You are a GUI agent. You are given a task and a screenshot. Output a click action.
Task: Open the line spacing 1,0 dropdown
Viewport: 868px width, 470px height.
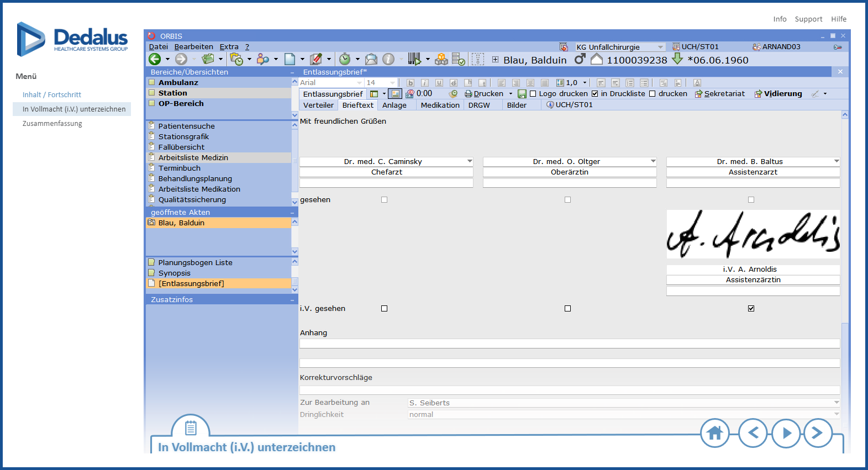[x=585, y=83]
